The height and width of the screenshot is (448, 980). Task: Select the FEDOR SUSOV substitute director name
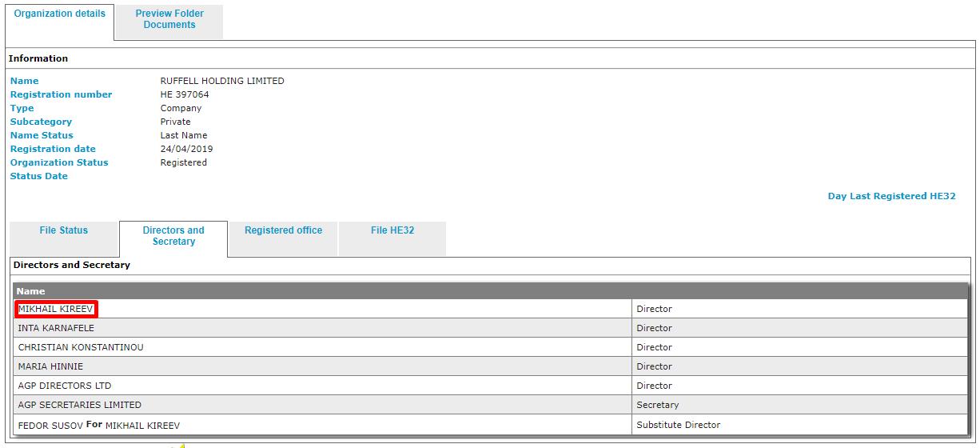click(x=50, y=425)
